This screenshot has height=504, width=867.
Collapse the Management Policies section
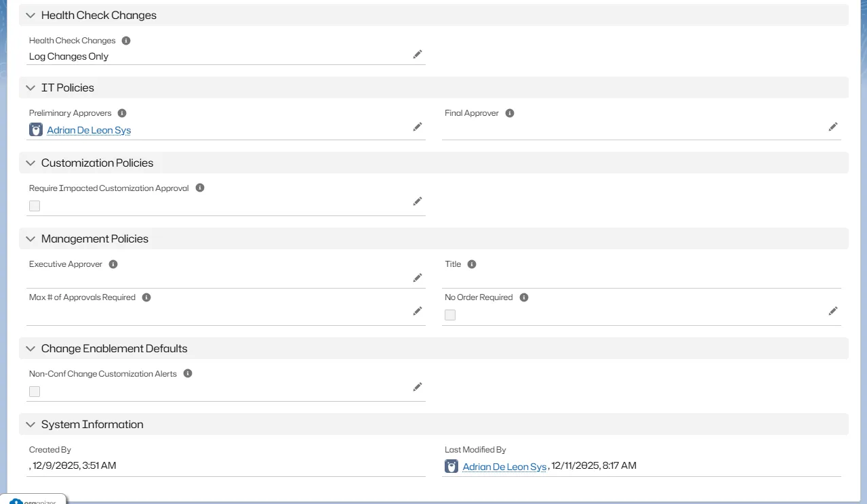pyautogui.click(x=31, y=238)
